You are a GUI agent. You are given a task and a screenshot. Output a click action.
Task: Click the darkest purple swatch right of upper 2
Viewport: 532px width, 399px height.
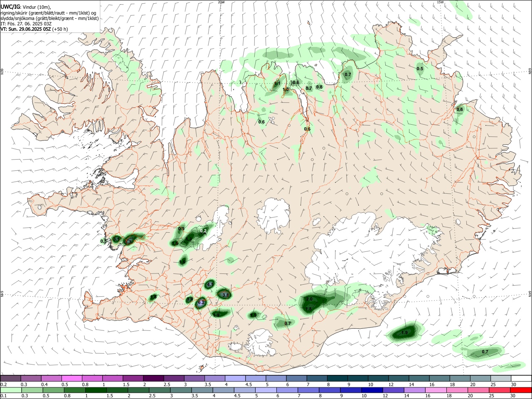(153, 378)
